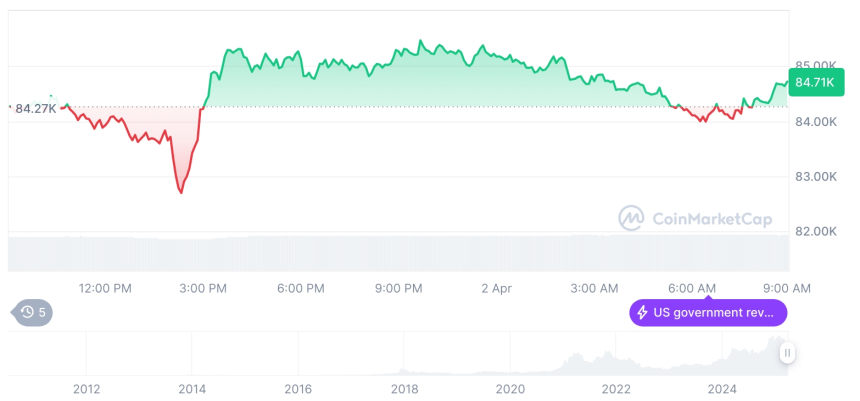Click year 2020 in the overview timeline

click(510, 389)
